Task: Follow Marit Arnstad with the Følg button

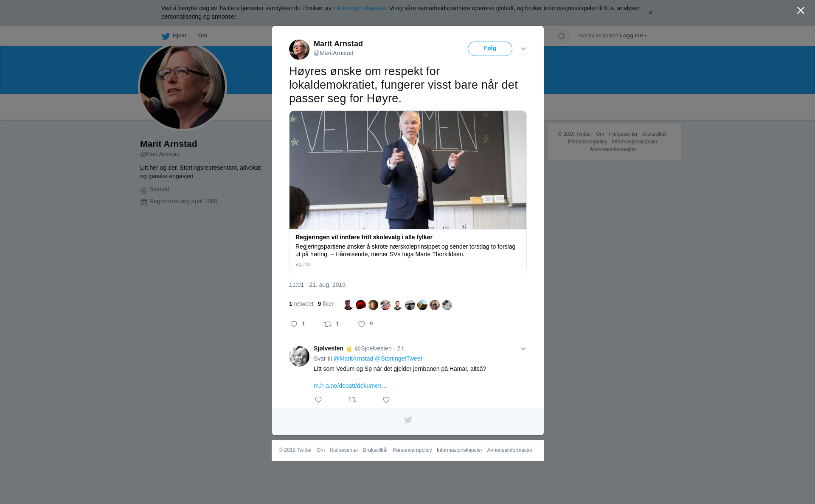Action: click(490, 49)
